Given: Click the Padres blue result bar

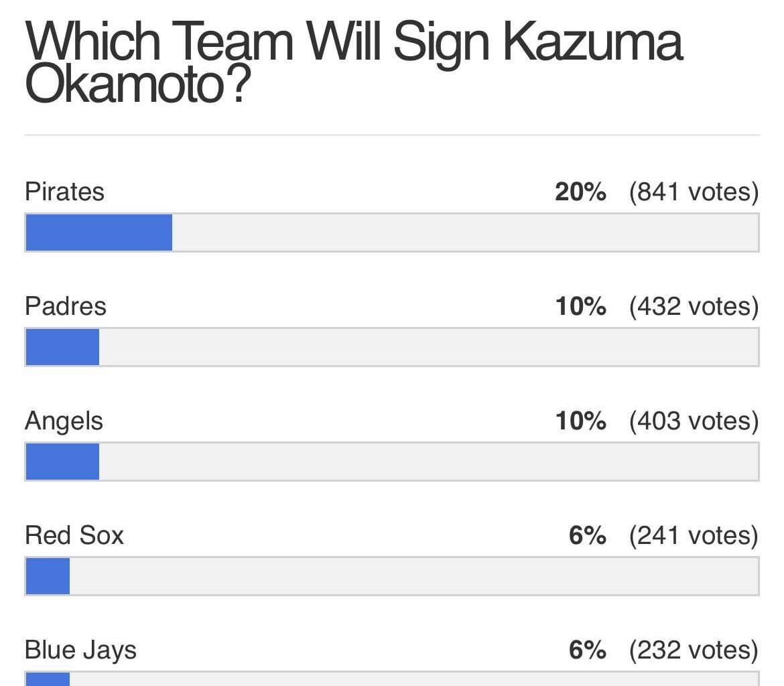Looking at the screenshot, I should pyautogui.click(x=62, y=347).
